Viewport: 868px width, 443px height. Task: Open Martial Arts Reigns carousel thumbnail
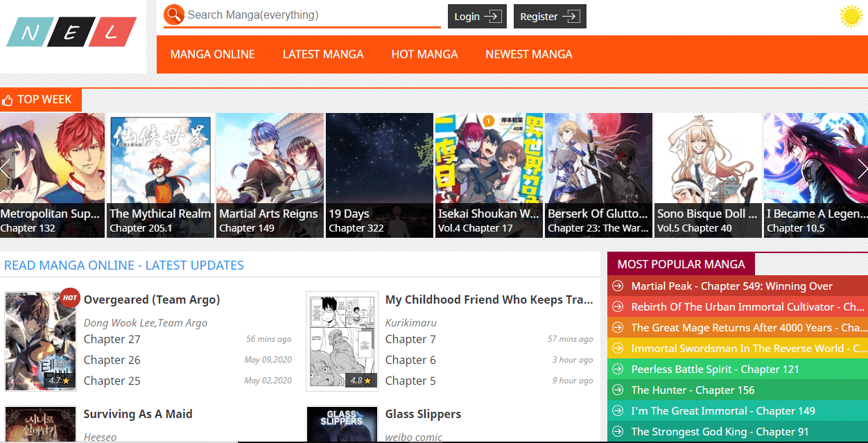(x=270, y=175)
